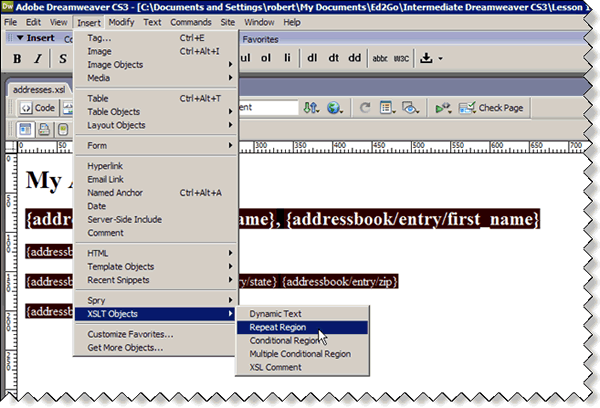Collapse the Insert panel triangle
This screenshot has width=600, height=408.
(20, 38)
